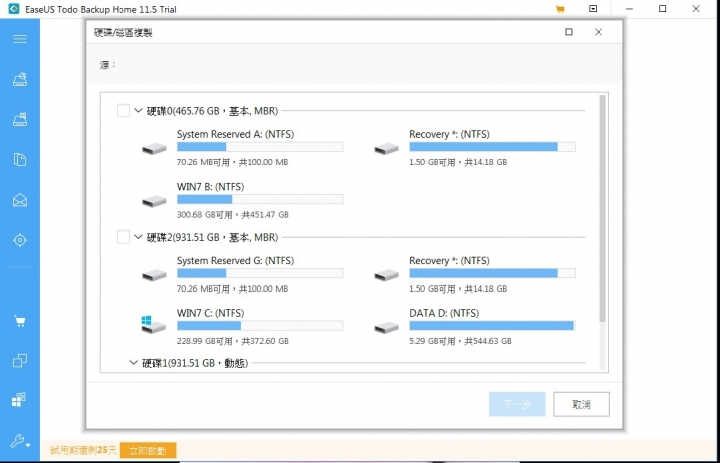720x463 pixels.
Task: Click the EaseUS app logo icon
Action: click(x=14, y=9)
